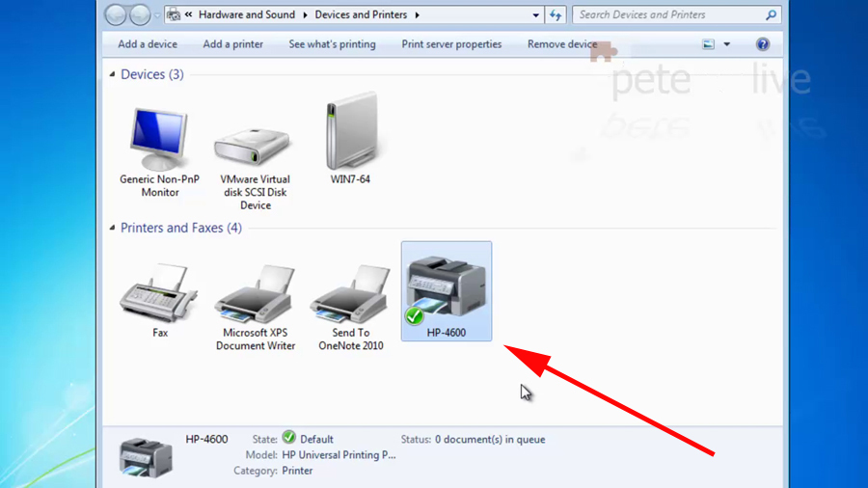Collapse the Devices (3) group
This screenshot has width=868, height=488.
[x=113, y=74]
